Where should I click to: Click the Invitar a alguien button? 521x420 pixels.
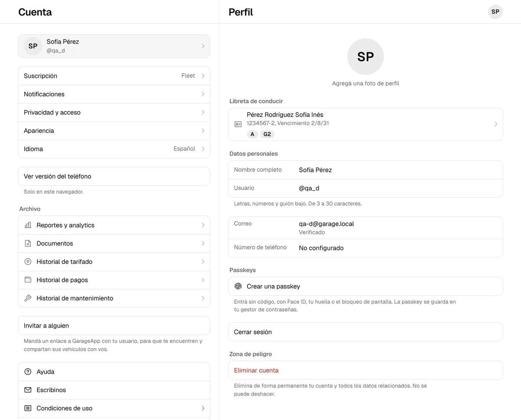tap(114, 325)
